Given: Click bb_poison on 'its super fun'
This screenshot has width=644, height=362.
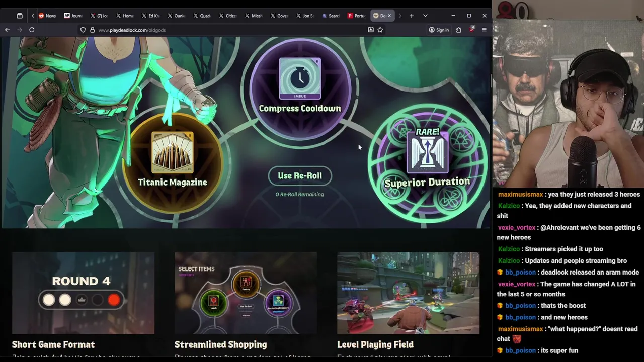Looking at the screenshot, I should pyautogui.click(x=520, y=350).
